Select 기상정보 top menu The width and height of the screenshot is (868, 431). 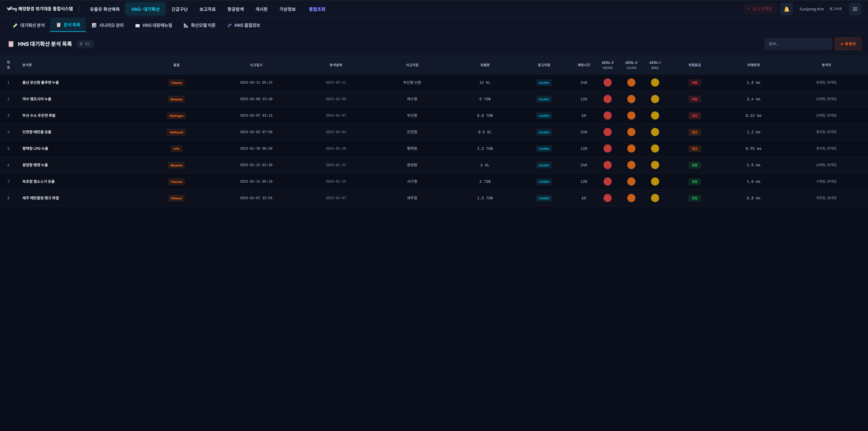click(287, 9)
